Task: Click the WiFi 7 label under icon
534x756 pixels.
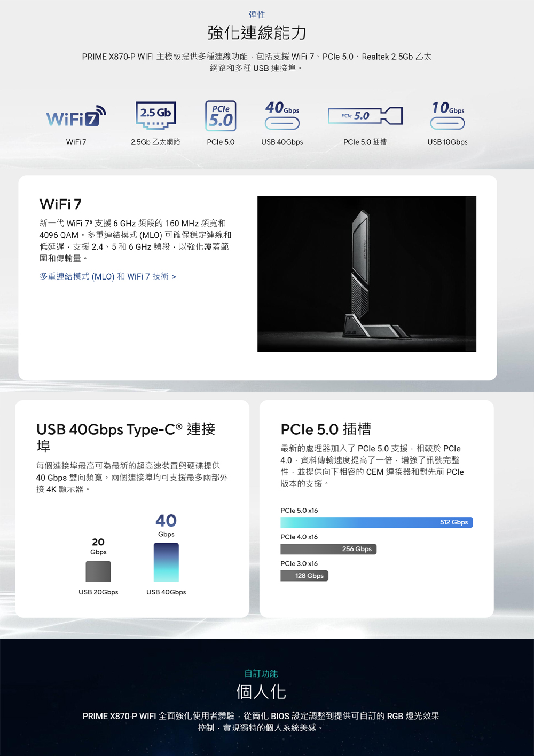Action: (x=76, y=142)
